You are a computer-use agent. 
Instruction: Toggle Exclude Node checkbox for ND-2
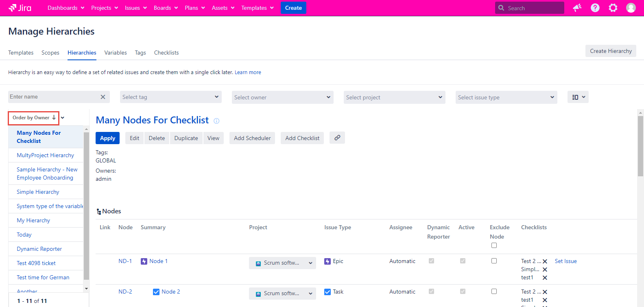pyautogui.click(x=494, y=292)
